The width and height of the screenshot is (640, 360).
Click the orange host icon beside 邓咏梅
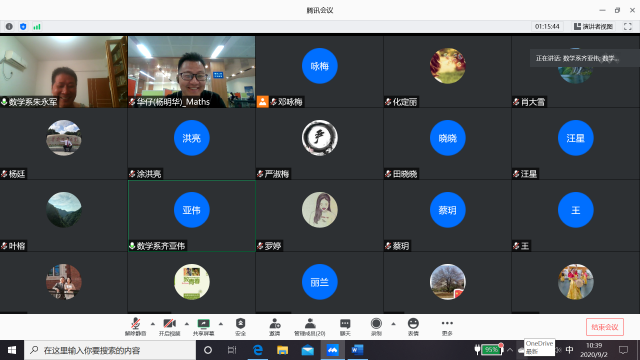262,102
